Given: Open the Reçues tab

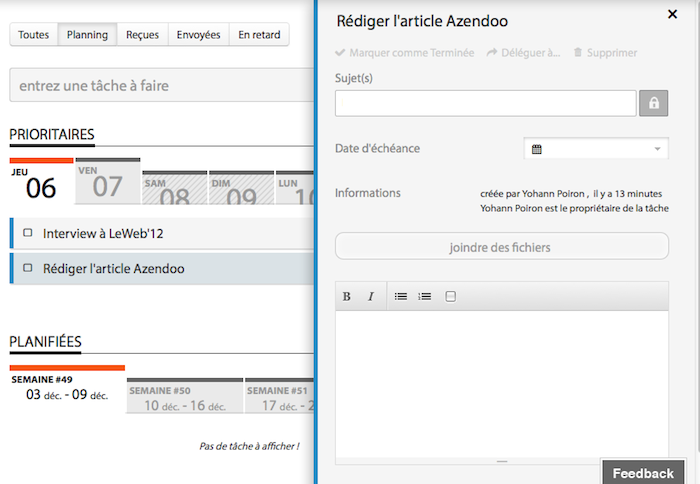Looking at the screenshot, I should (x=142, y=35).
